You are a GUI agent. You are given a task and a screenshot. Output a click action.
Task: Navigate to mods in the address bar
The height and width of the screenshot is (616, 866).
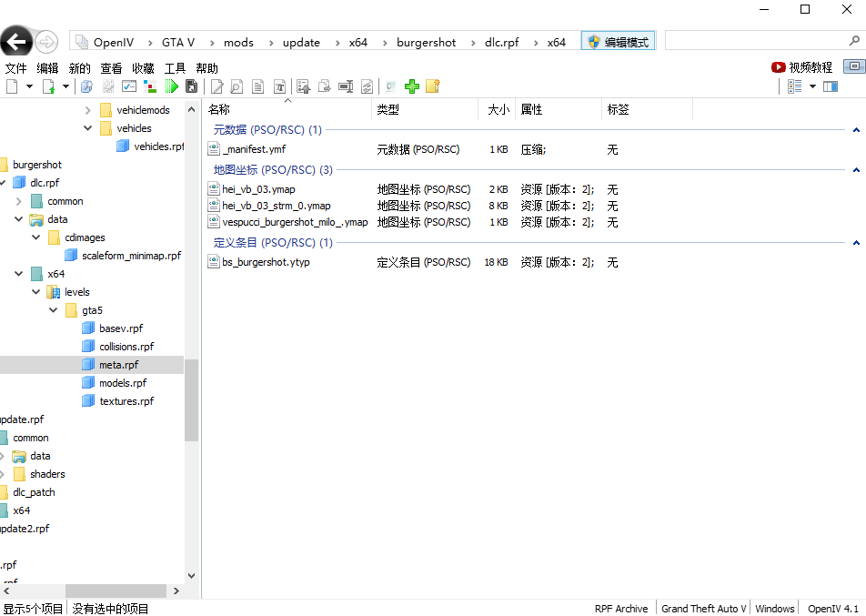point(238,43)
